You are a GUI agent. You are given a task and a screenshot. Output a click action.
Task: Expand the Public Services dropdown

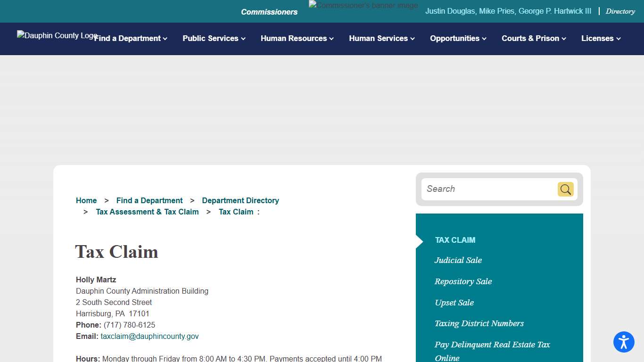214,39
